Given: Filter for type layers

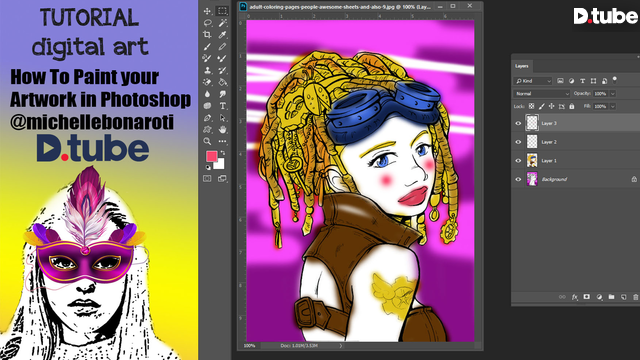Looking at the screenshot, I should click(x=582, y=81).
